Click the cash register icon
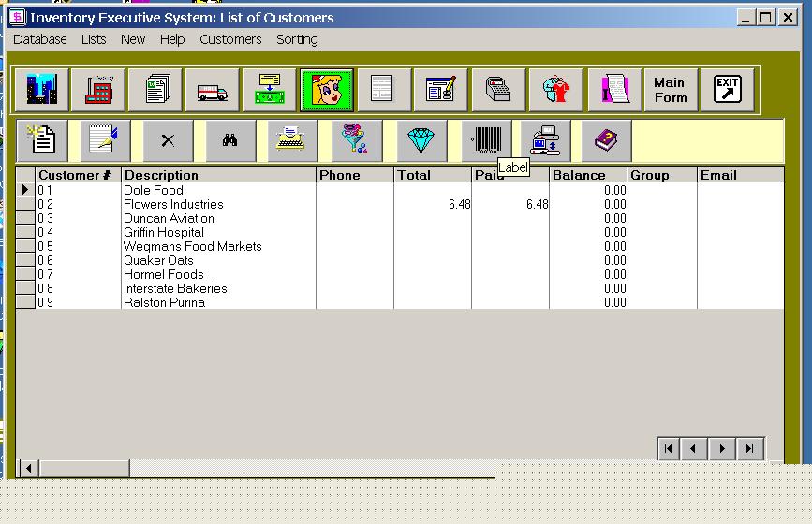The image size is (812, 524). click(498, 90)
